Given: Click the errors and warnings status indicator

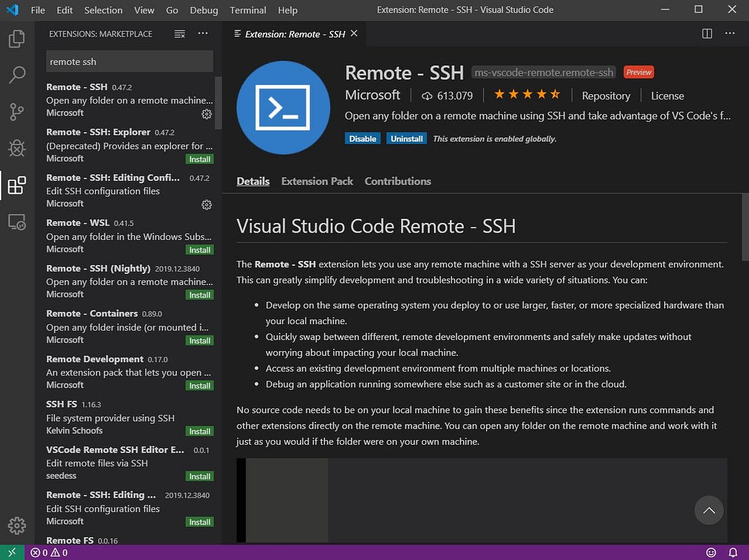Looking at the screenshot, I should click(46, 553).
